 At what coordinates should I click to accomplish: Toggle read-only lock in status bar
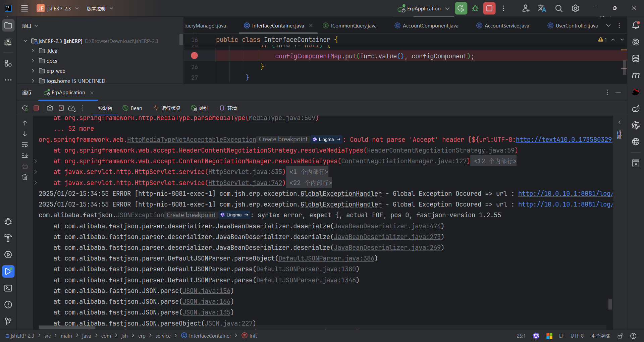pos(621,336)
